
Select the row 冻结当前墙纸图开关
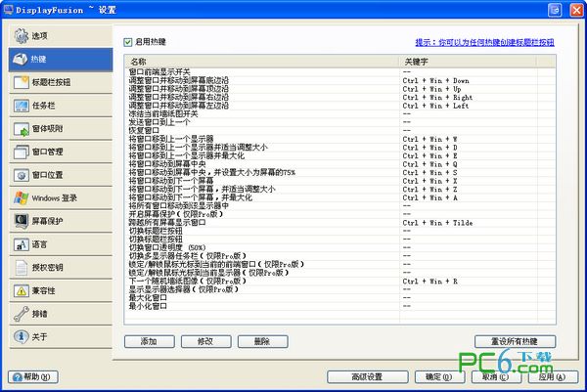pyautogui.click(x=339, y=113)
